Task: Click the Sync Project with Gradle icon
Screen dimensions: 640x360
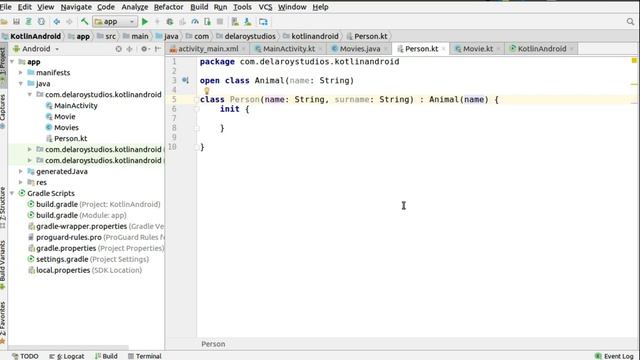Action: point(29,22)
